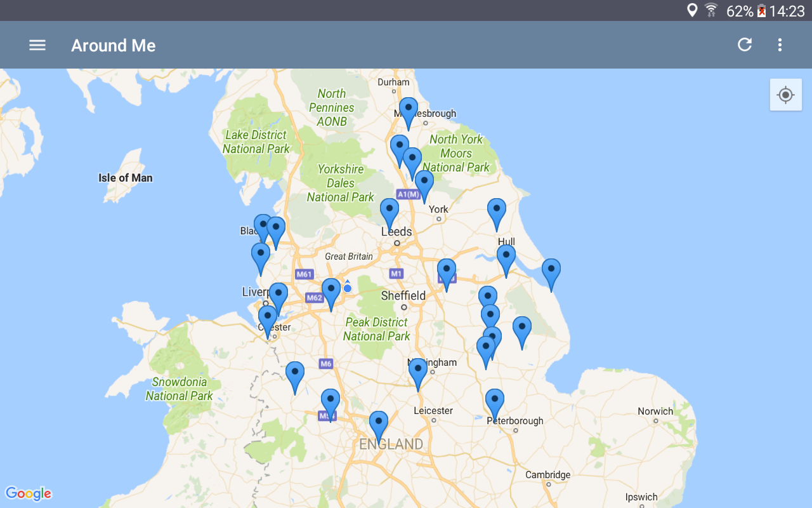The width and height of the screenshot is (812, 508).
Task: Tap the location status bar icon
Action: pos(692,10)
